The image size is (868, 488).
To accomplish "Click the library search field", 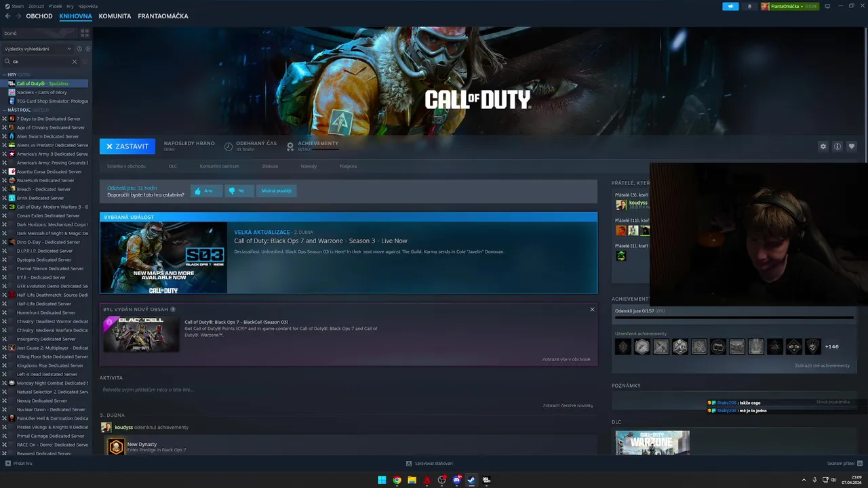I will (41, 61).
